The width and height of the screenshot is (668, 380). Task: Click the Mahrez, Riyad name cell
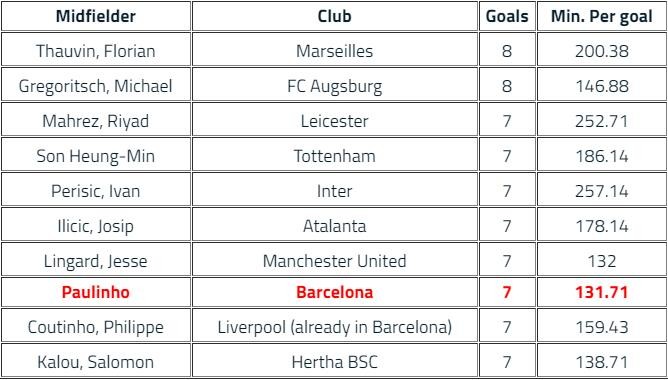click(x=96, y=121)
